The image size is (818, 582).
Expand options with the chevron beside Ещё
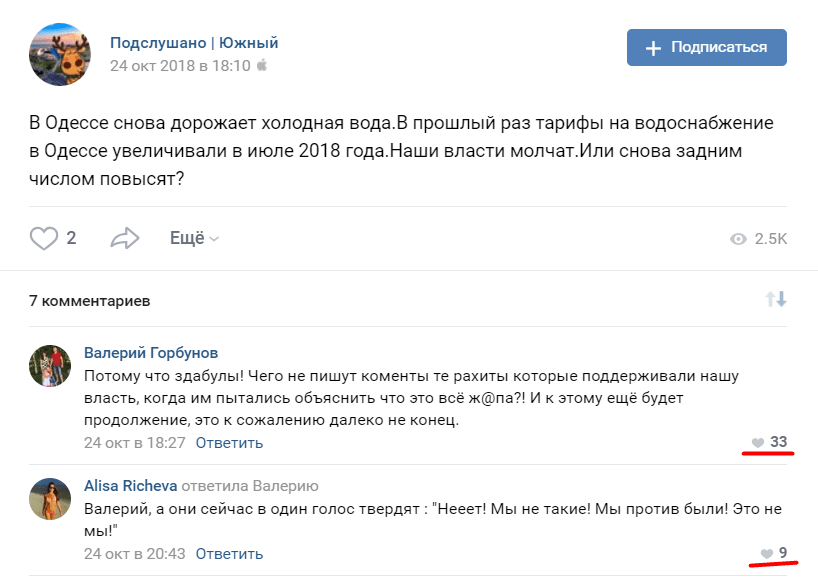[x=212, y=240]
